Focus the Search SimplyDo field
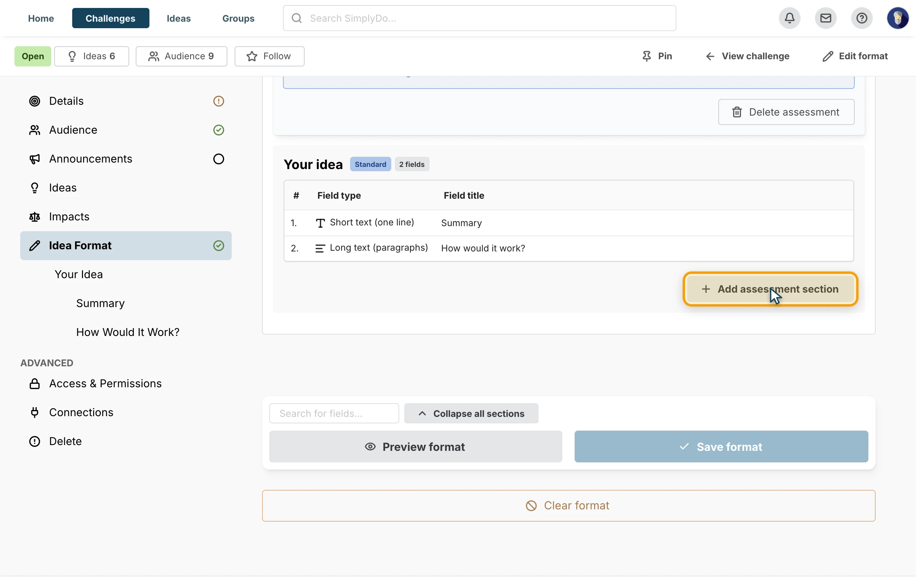Image resolution: width=924 pixels, height=578 pixels. pos(479,18)
